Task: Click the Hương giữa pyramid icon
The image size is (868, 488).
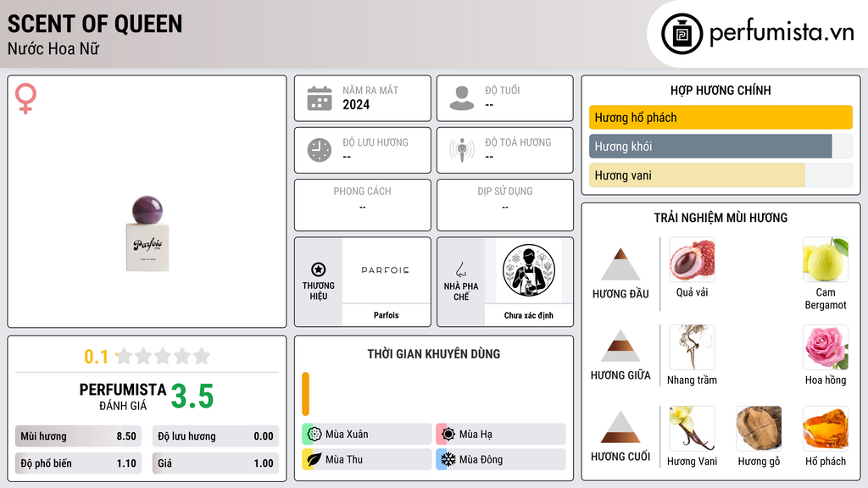Action: 620,346
